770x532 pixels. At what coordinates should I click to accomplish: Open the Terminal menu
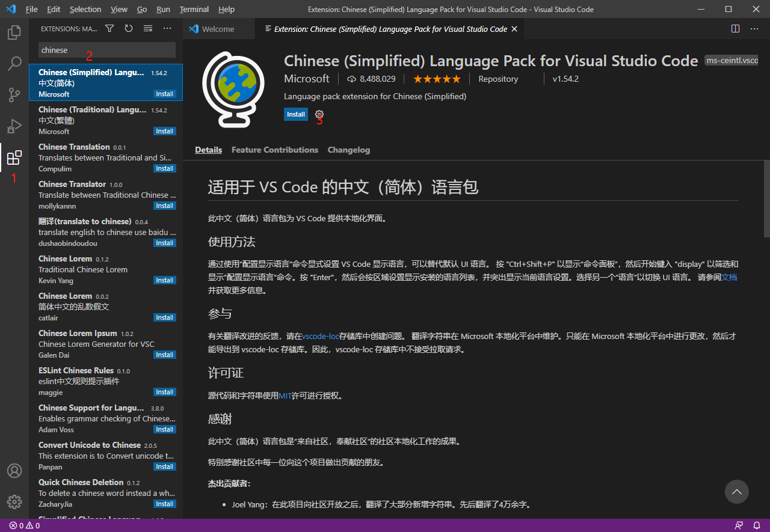[194, 9]
